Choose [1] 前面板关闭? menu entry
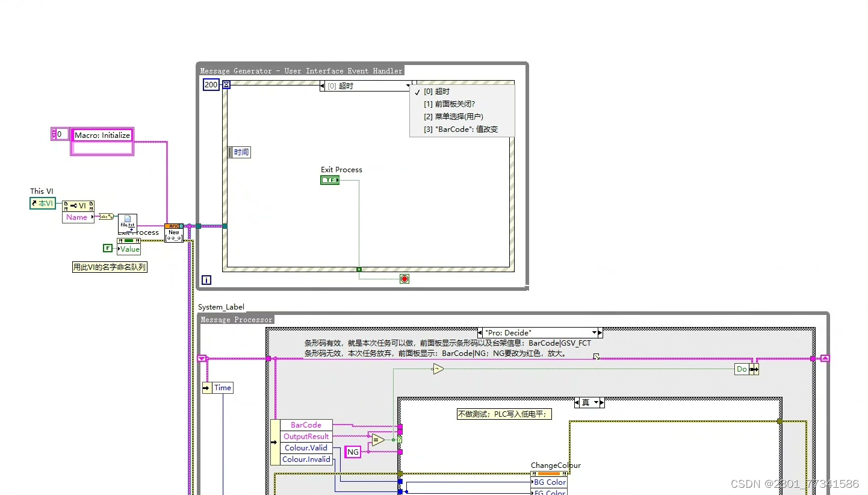 (449, 104)
